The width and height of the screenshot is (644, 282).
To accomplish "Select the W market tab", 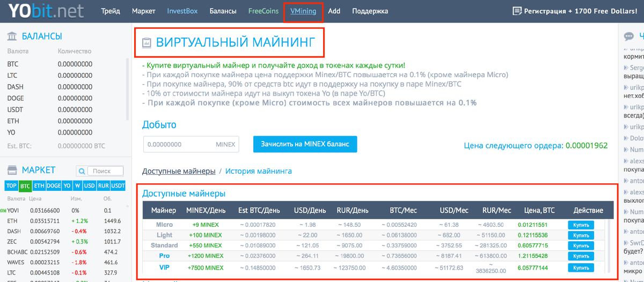I will coord(77,186).
